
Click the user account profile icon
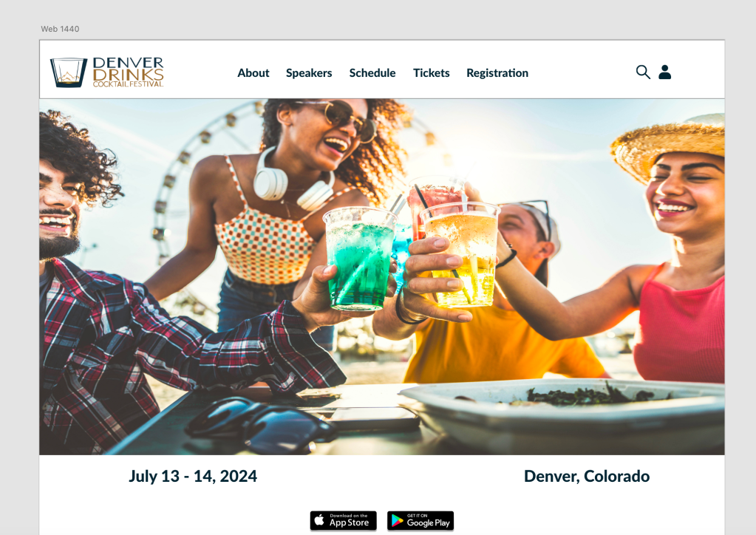click(665, 72)
